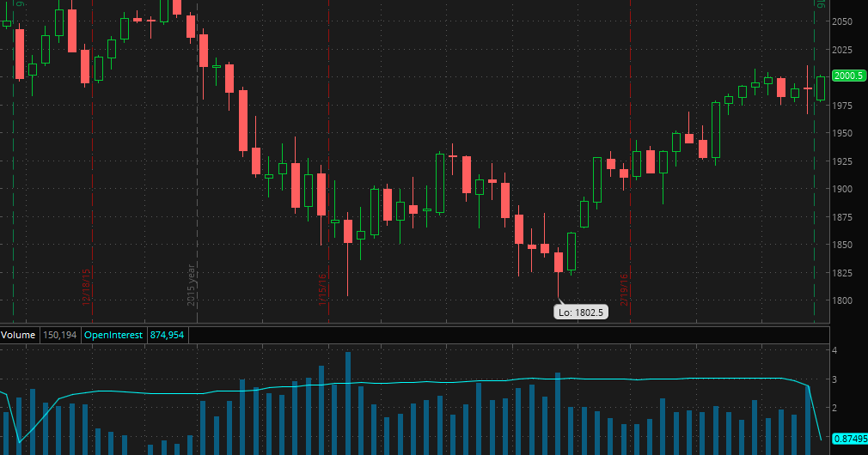Click the Lo: 1802.5 price bubble

[x=581, y=312]
